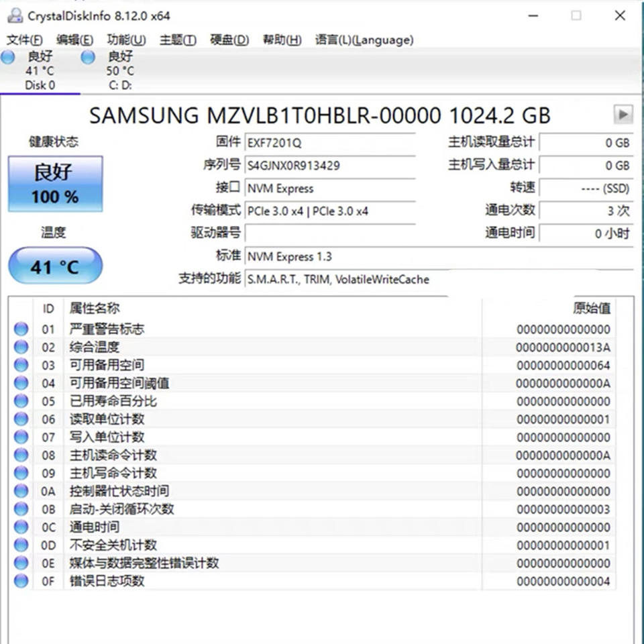Image resolution: width=644 pixels, height=644 pixels.
Task: Click the 主机写入量总计 value 0 GB
Action: [586, 166]
